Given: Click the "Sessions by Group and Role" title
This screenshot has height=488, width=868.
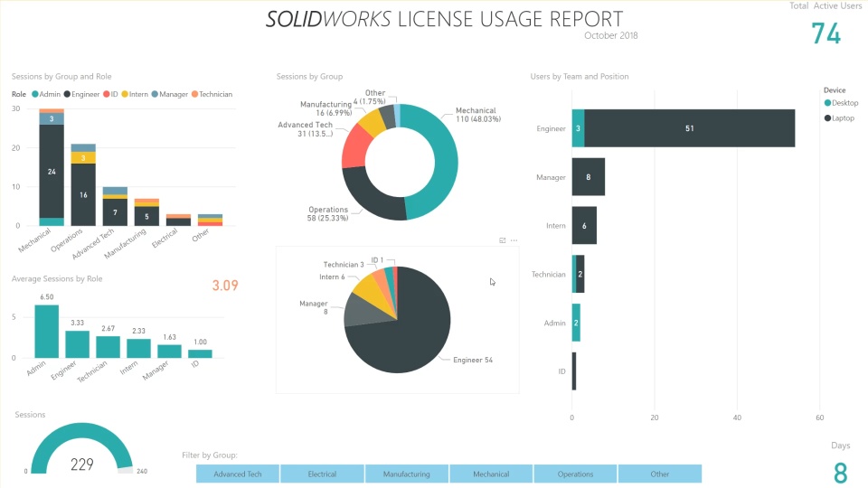Looking at the screenshot, I should coord(61,76).
